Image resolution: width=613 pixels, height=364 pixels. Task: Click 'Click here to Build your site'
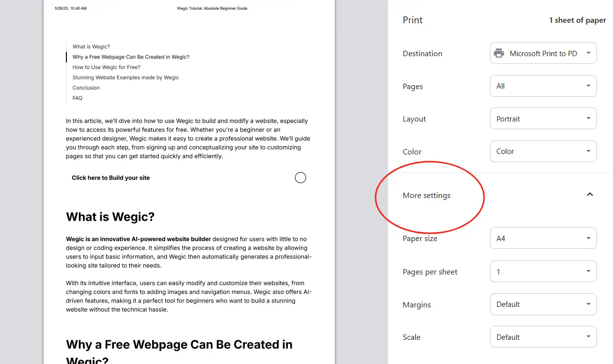pos(111,178)
